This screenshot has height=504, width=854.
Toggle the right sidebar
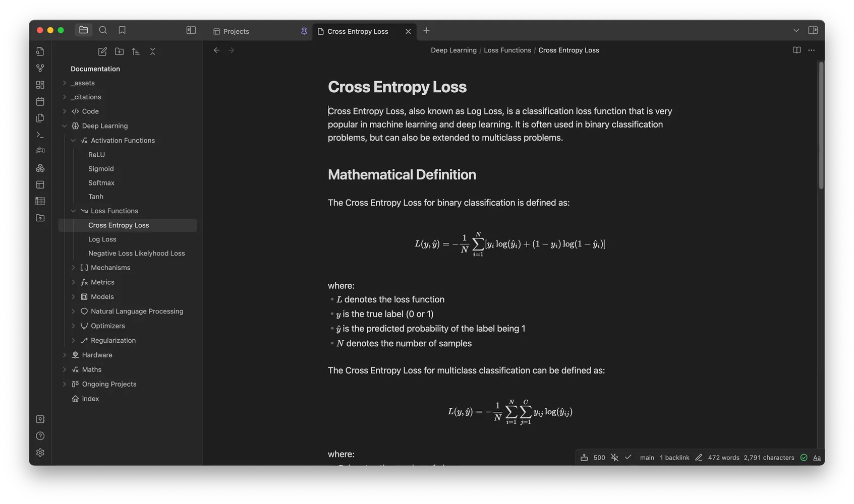813,30
